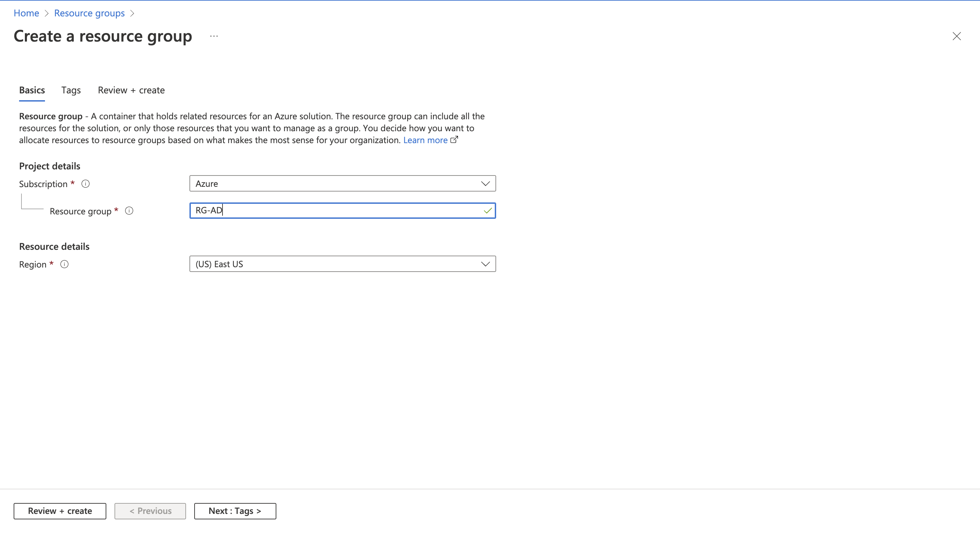
Task: Click the breadcrumb Home link
Action: tap(25, 12)
